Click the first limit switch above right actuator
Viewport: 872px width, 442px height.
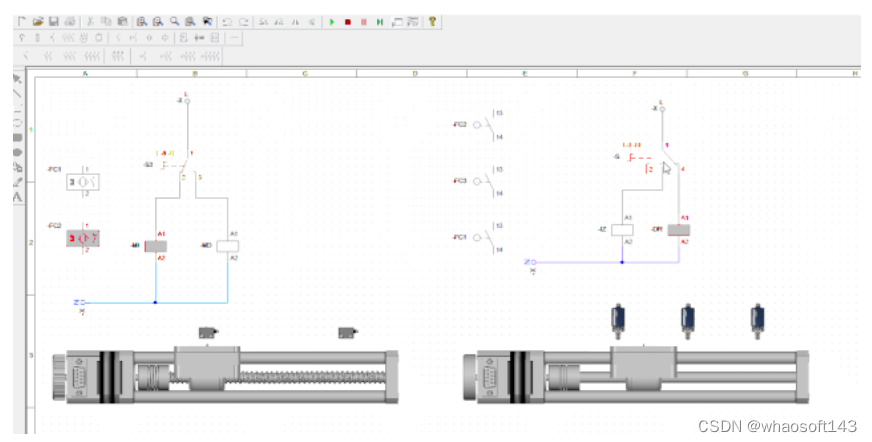(617, 321)
